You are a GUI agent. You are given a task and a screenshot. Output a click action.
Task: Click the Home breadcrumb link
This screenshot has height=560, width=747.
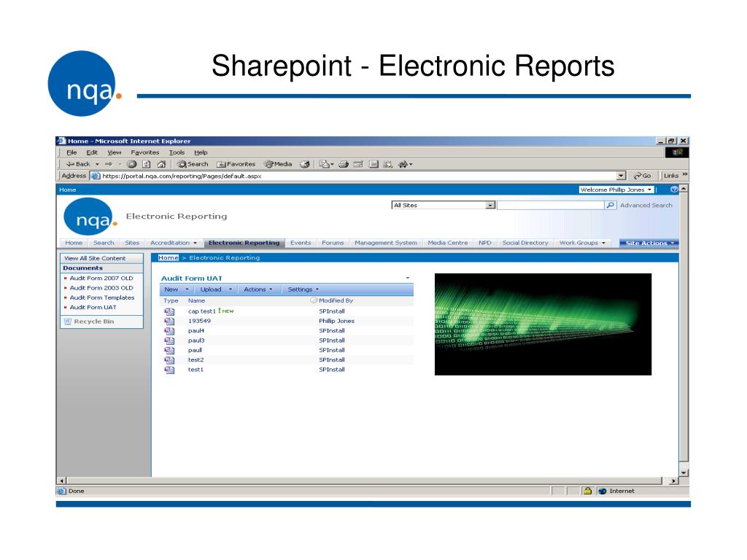click(169, 257)
